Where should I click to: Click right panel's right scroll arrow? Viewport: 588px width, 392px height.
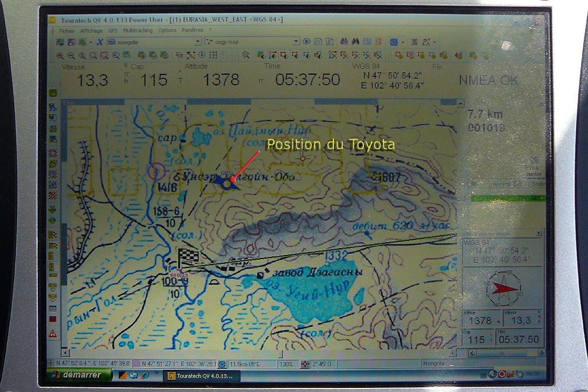541,353
